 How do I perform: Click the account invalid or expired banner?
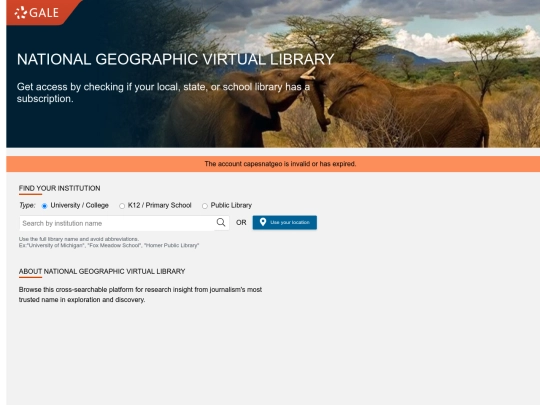(273, 164)
